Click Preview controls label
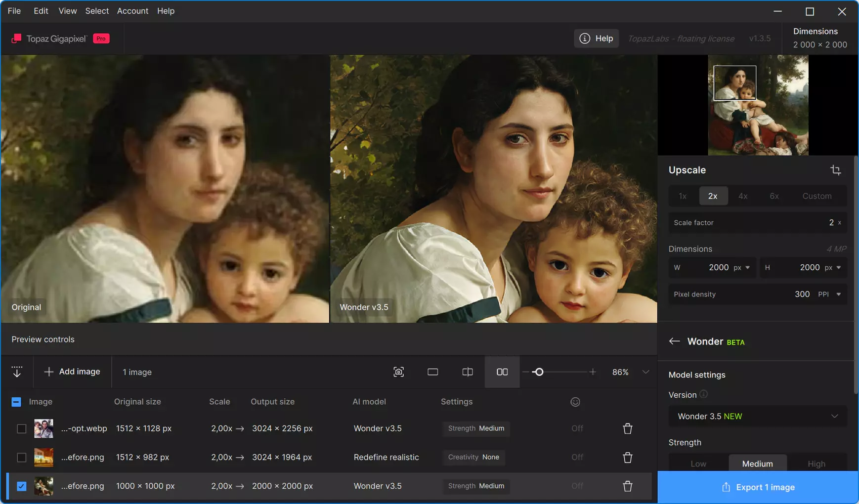This screenshot has height=504, width=859. click(x=43, y=339)
